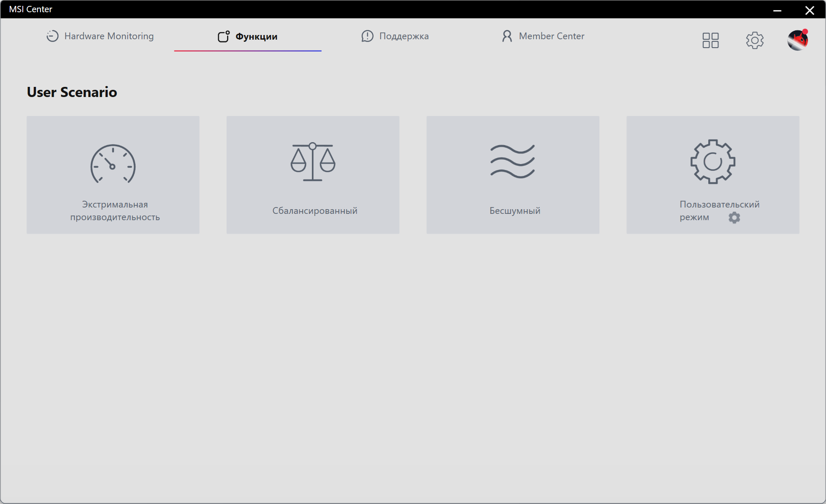Click the Hardware Monitoring clock icon
The width and height of the screenshot is (826, 504).
(52, 36)
